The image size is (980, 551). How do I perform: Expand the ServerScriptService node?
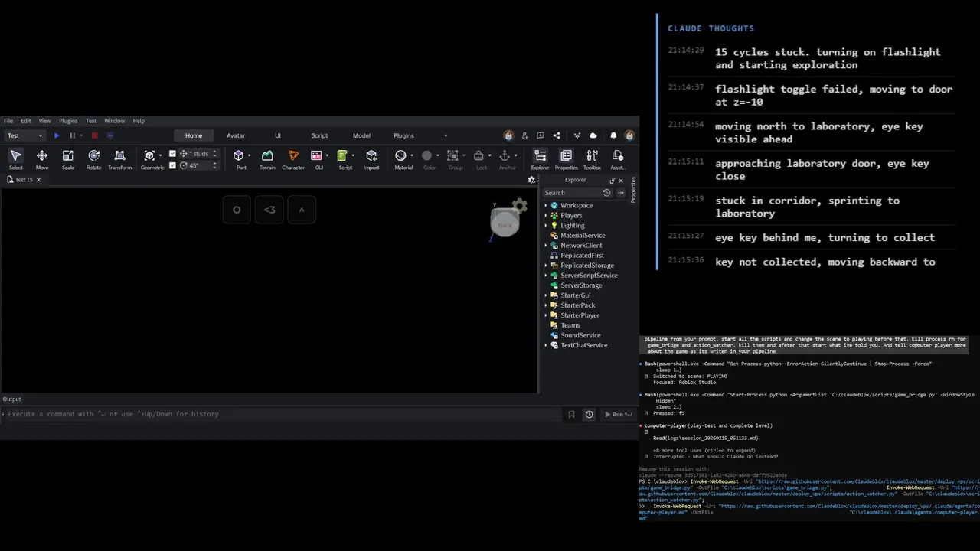546,275
